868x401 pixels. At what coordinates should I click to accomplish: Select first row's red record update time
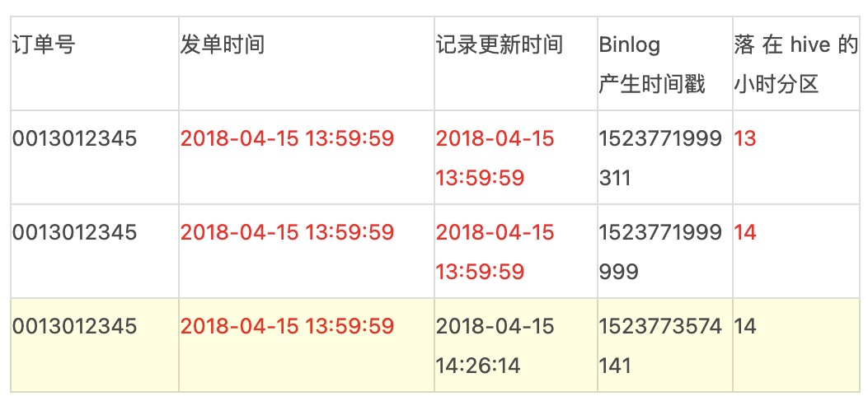(495, 158)
